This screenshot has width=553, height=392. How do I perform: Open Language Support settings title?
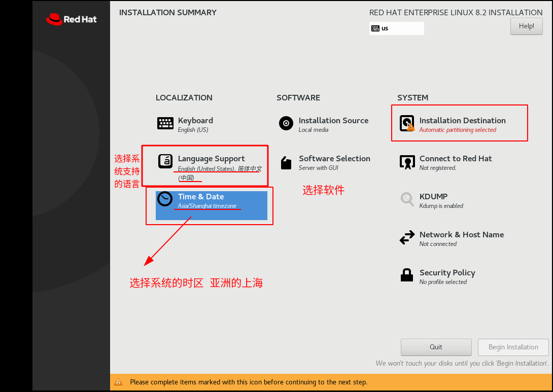click(x=211, y=159)
